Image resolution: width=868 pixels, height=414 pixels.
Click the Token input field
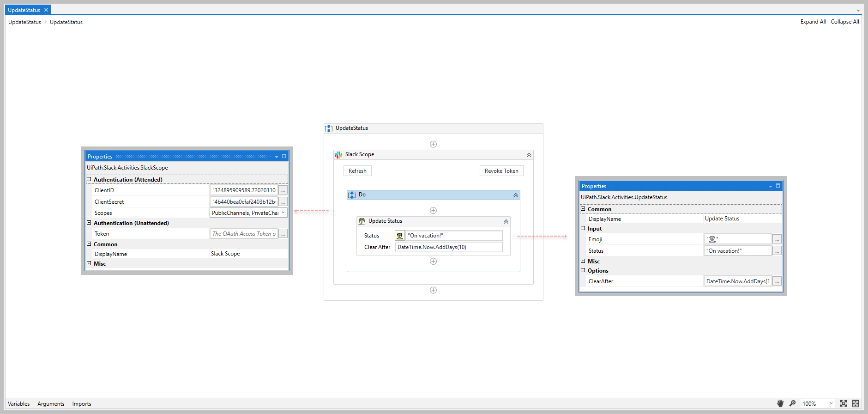coord(244,234)
